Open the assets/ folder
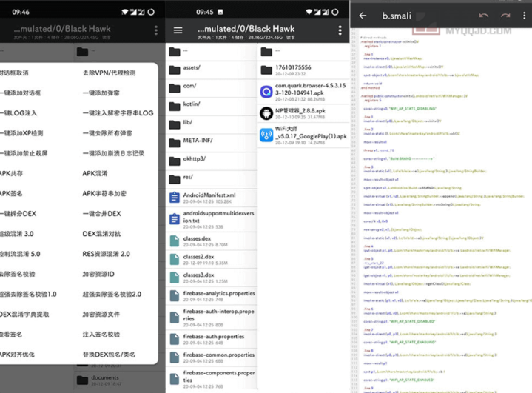The image size is (532, 393). pyautogui.click(x=211, y=70)
